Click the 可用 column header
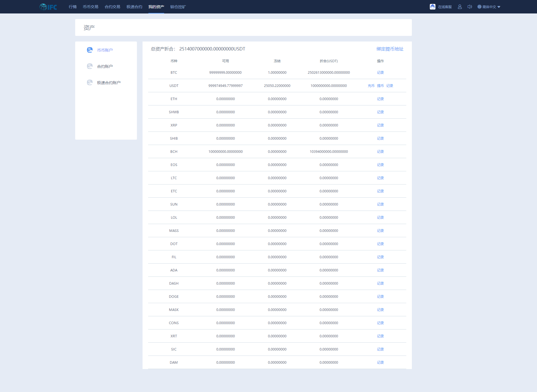 click(x=226, y=61)
